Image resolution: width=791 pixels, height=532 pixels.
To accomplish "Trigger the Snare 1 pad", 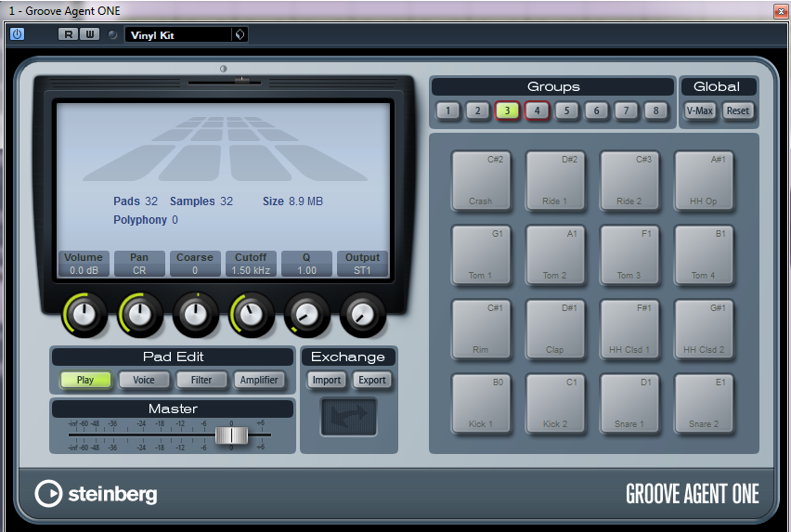I will pos(629,403).
